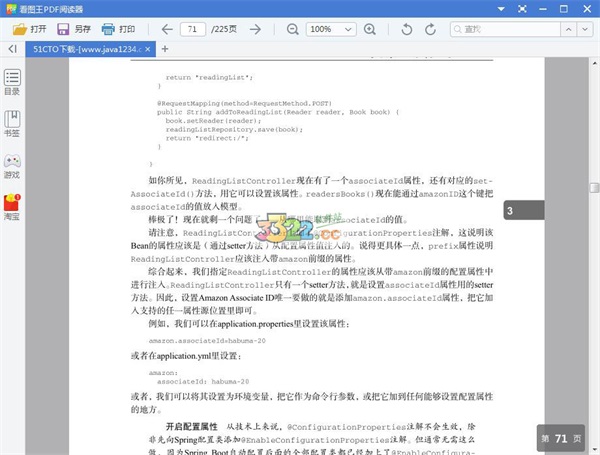Add a new tab with plus button
This screenshot has height=455, width=600.
coord(165,49)
